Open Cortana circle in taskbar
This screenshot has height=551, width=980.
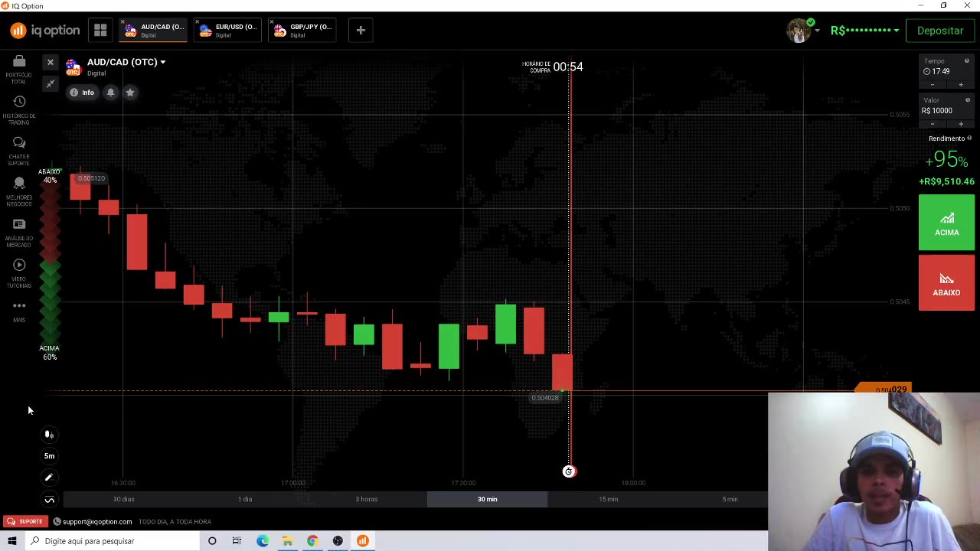pos(212,541)
